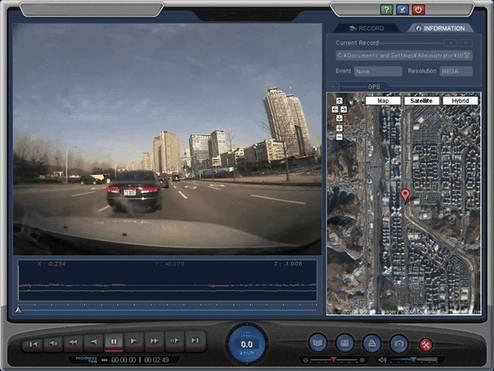Zoom in the GPS map
Image resolution: width=494 pixels, height=371 pixels.
339,128
